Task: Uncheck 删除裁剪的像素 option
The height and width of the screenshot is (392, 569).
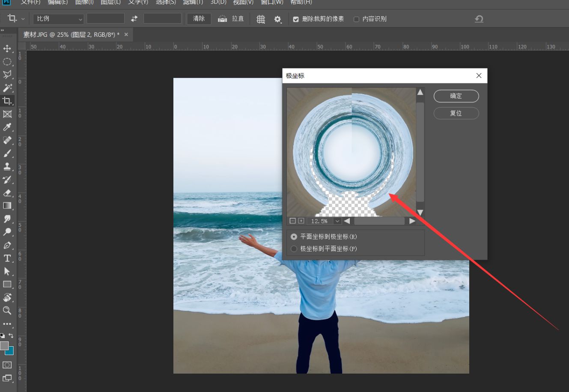Action: pos(295,18)
